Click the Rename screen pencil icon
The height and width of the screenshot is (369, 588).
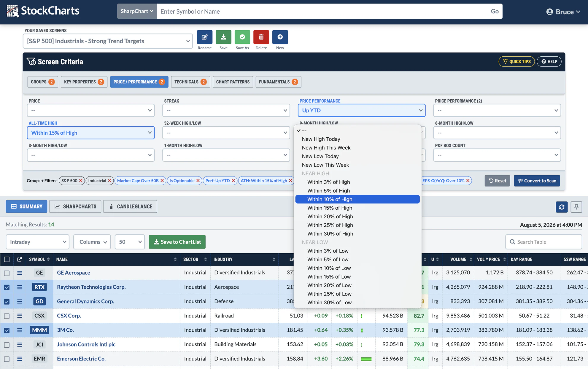(x=205, y=37)
